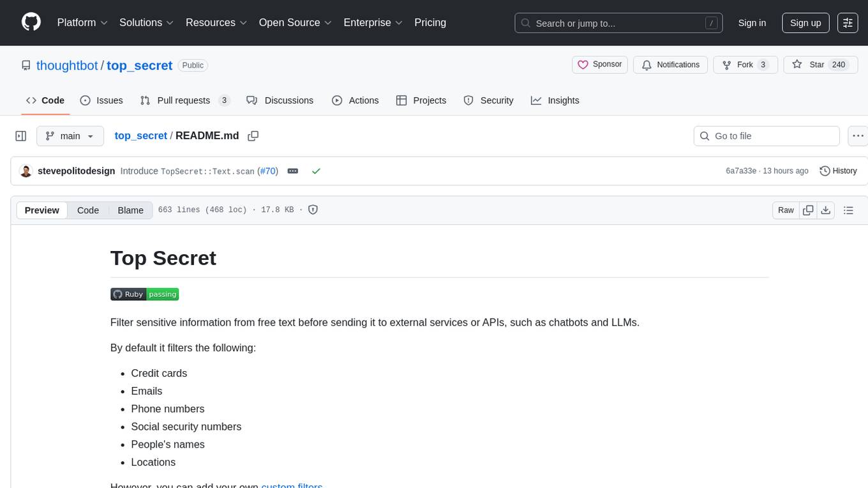Open the README outline list icon
The height and width of the screenshot is (488, 868).
coord(848,210)
